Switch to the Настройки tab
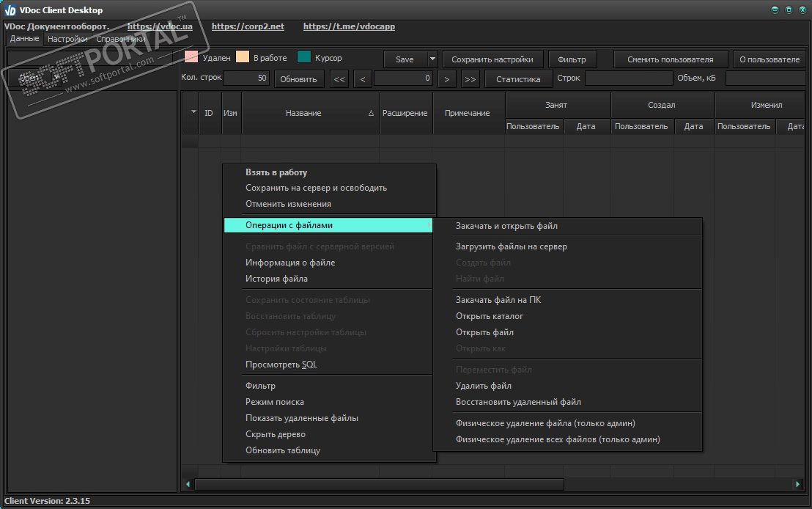The image size is (812, 509). pyautogui.click(x=67, y=39)
